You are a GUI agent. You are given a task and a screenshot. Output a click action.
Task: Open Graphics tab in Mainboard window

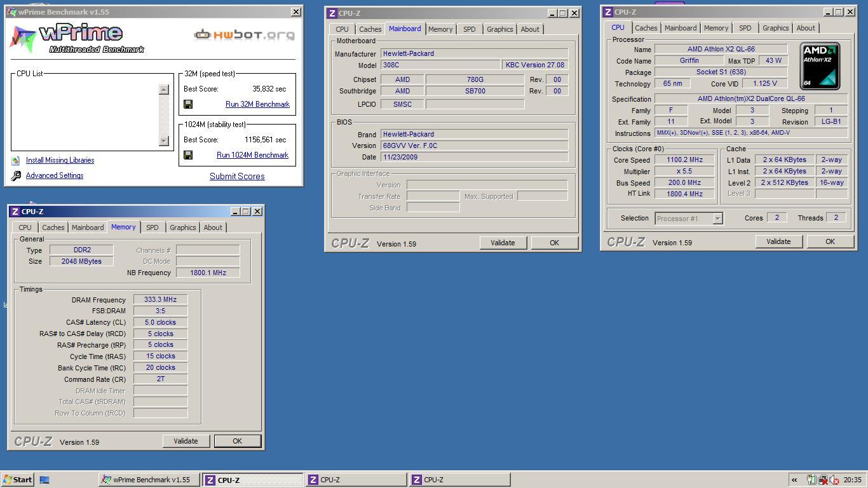coord(500,29)
